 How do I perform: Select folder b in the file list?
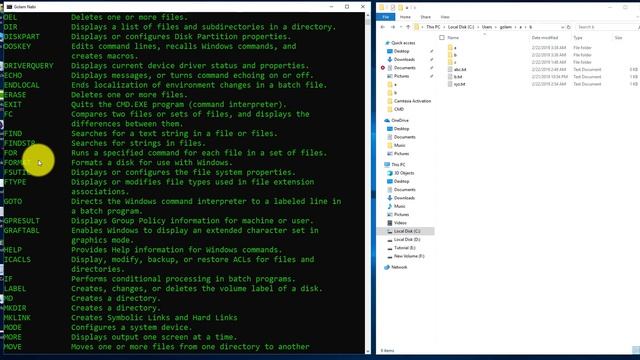455,55
